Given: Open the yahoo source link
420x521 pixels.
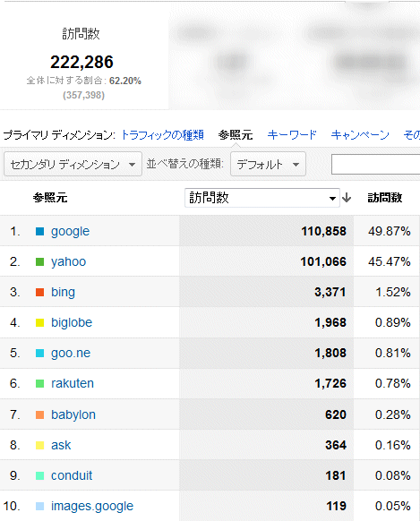Looking at the screenshot, I should (68, 261).
